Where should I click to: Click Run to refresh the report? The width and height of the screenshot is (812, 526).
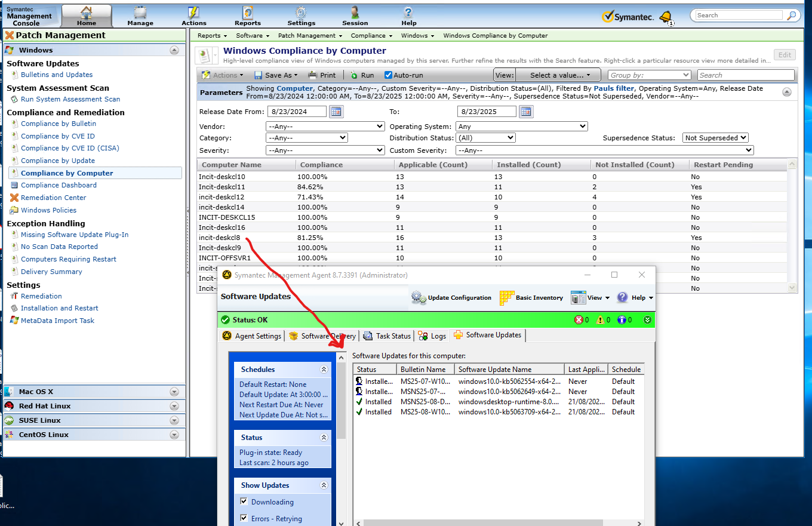362,75
